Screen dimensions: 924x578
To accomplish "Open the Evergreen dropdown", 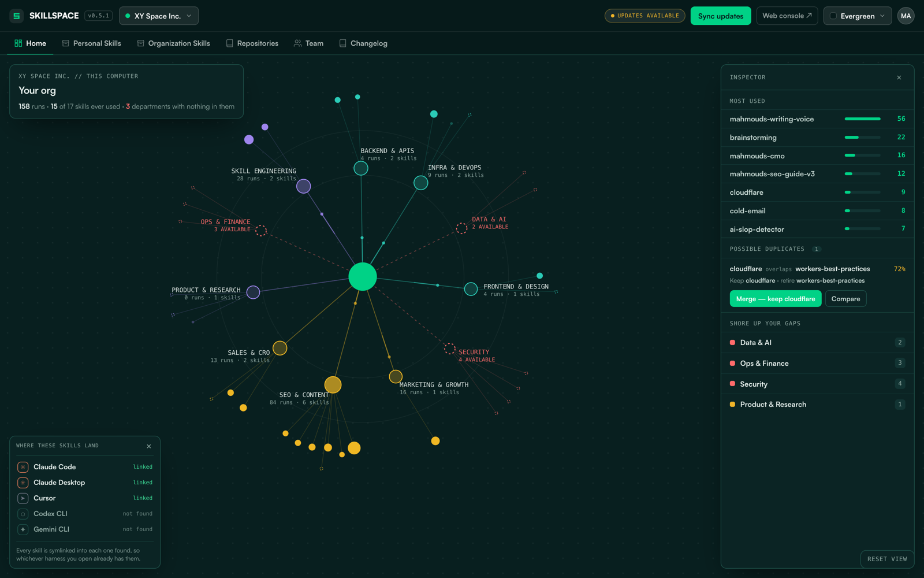I will point(858,16).
